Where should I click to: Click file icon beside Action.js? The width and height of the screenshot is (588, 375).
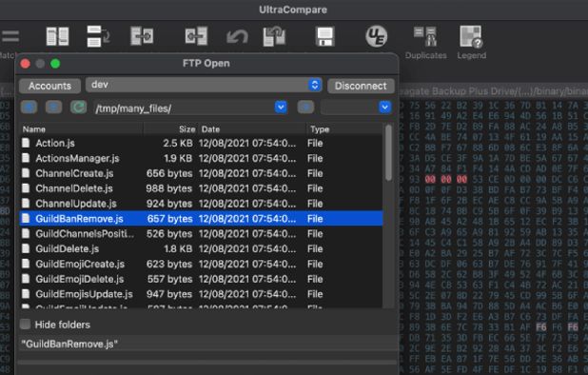[x=26, y=143]
